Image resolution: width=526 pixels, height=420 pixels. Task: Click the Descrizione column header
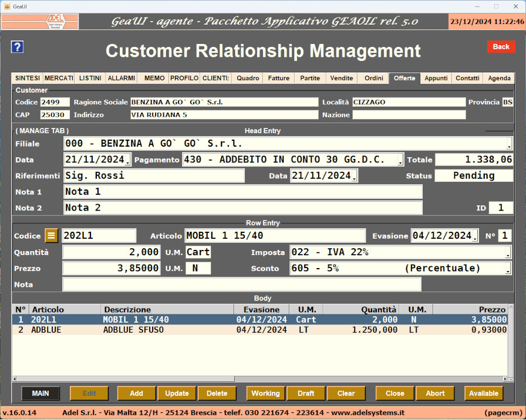click(x=167, y=309)
